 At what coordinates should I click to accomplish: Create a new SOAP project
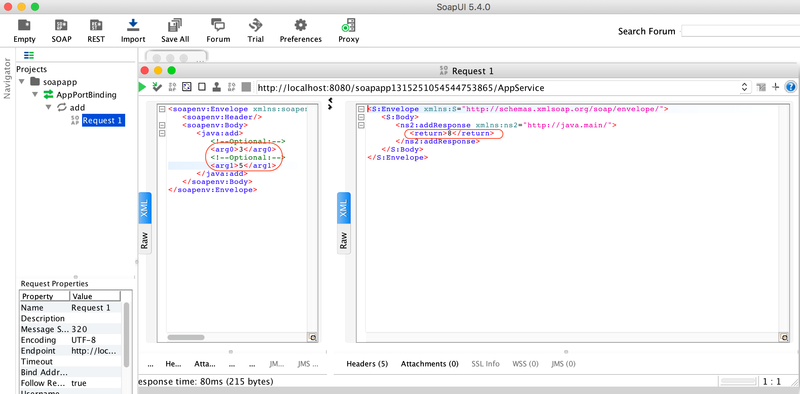61,31
